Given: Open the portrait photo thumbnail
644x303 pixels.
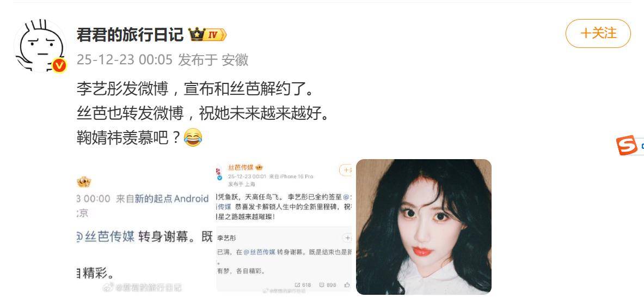Looking at the screenshot, I should (424, 227).
